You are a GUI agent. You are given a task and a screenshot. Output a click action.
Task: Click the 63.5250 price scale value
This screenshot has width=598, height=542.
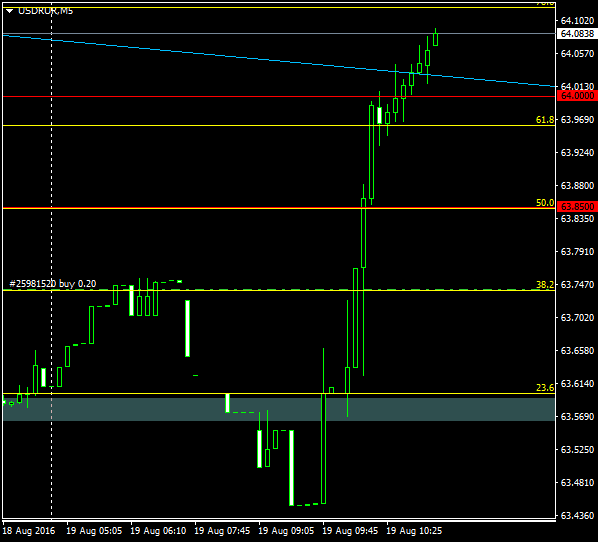point(577,450)
